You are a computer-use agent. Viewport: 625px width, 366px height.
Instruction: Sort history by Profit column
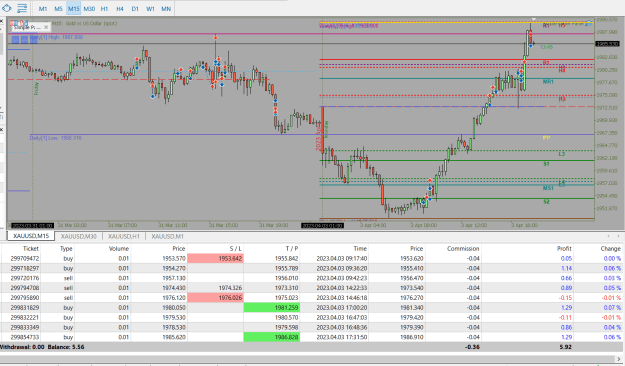pyautogui.click(x=564, y=248)
